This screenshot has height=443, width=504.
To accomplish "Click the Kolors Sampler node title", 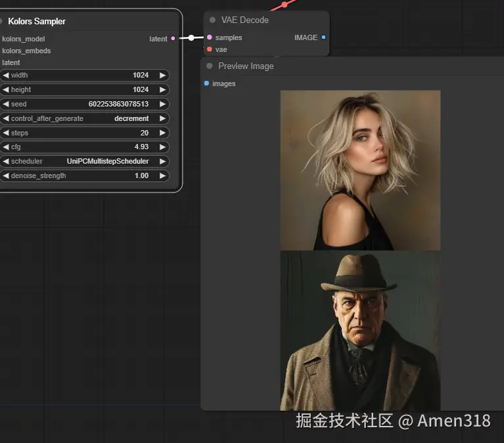I will [37, 22].
